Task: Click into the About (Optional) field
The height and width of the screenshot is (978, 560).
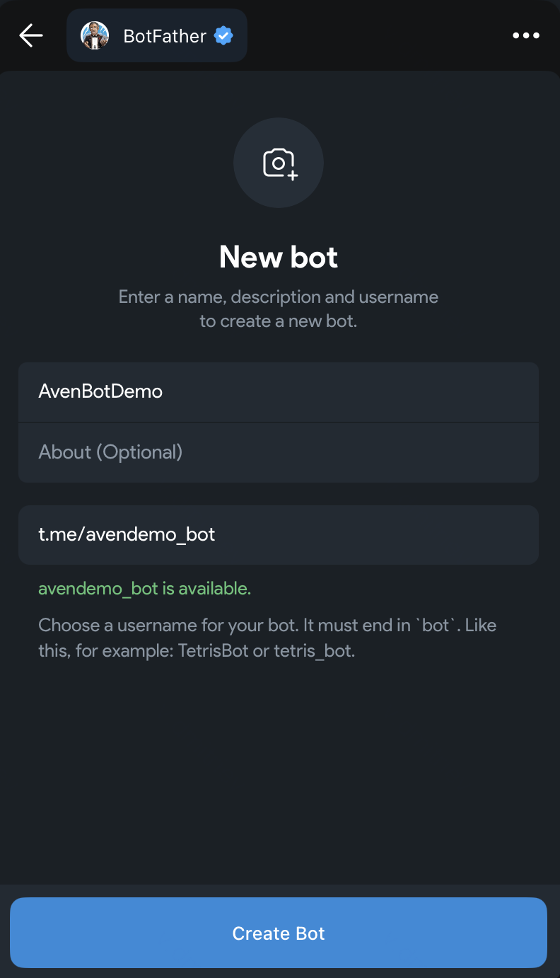Action: [278, 452]
